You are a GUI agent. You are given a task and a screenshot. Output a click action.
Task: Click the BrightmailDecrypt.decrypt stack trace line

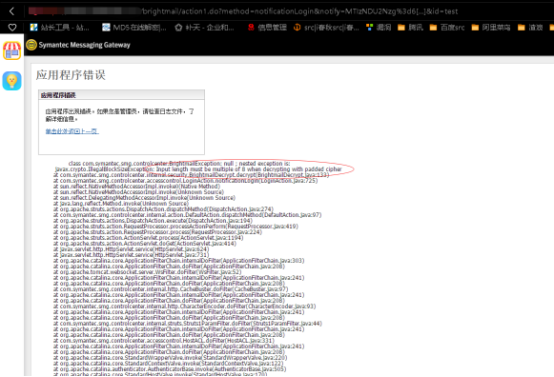point(191,175)
